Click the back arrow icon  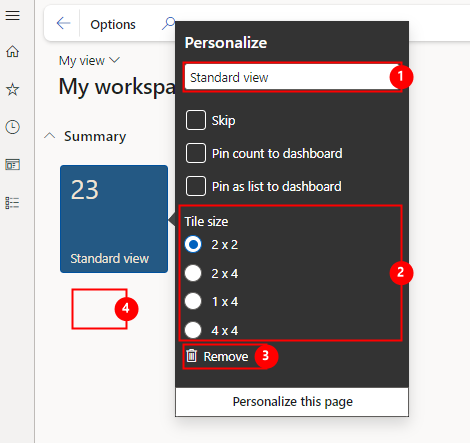(x=63, y=23)
